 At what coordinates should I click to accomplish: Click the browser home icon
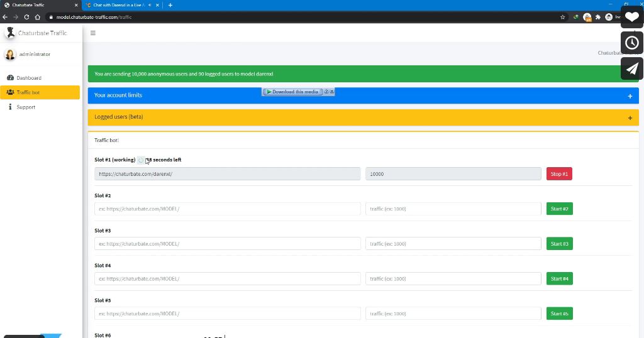pos(38,17)
